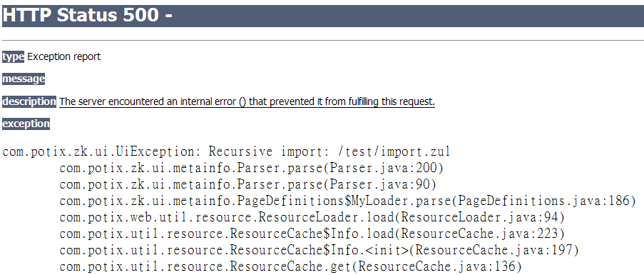Click the ResourceCache.get stack trace line

tap(290, 266)
